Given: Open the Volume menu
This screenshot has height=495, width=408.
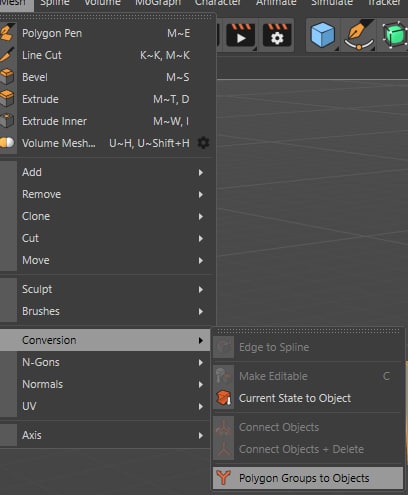Looking at the screenshot, I should 102,3.
